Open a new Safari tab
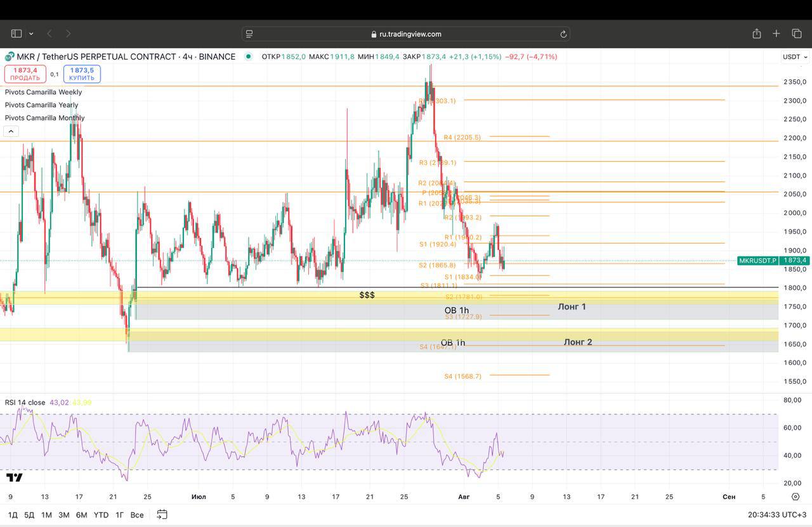Viewport: 812px width, 527px height. pos(776,34)
